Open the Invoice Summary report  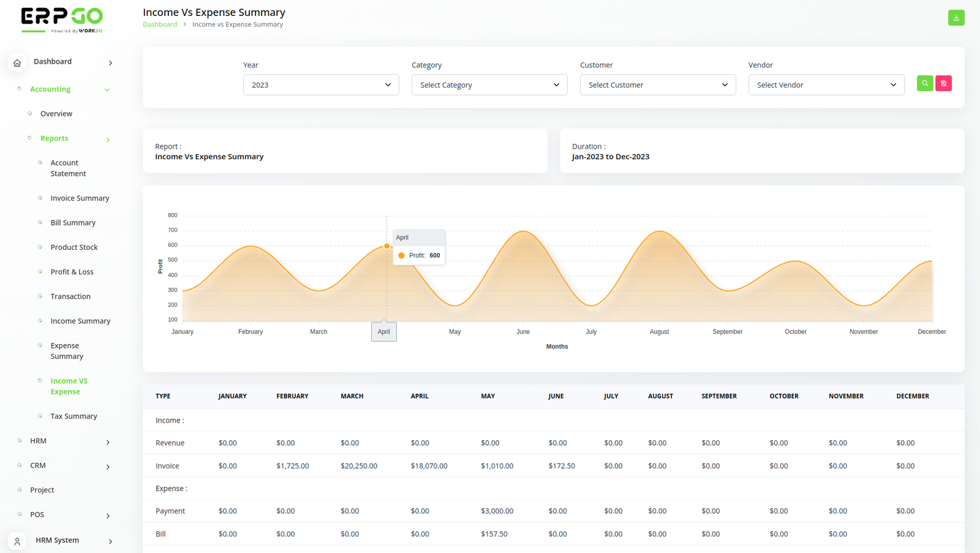pos(80,198)
